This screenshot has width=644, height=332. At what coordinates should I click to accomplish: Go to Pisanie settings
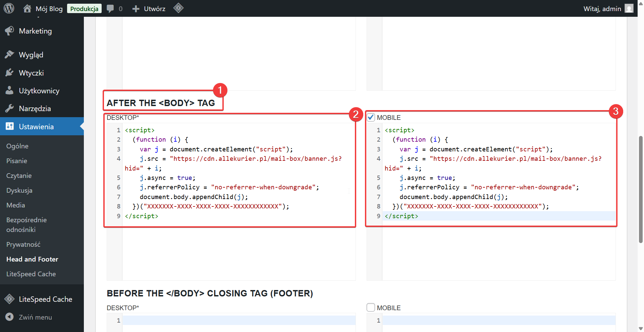click(17, 161)
